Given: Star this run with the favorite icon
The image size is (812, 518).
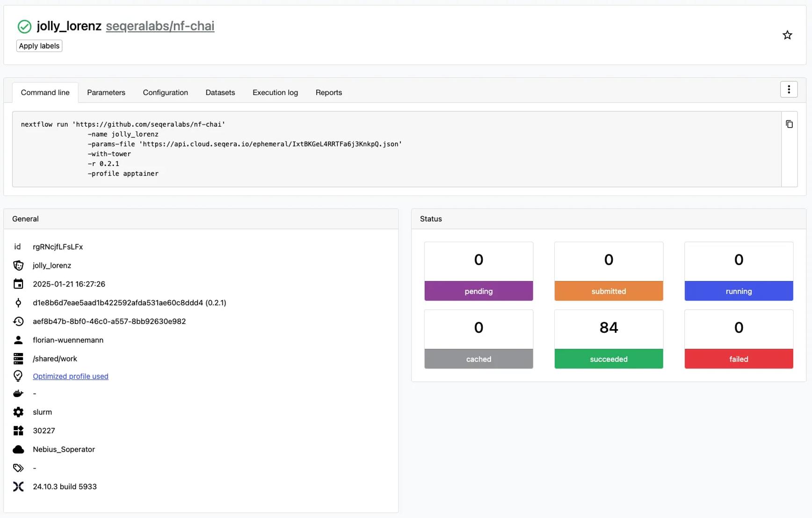Looking at the screenshot, I should (787, 35).
